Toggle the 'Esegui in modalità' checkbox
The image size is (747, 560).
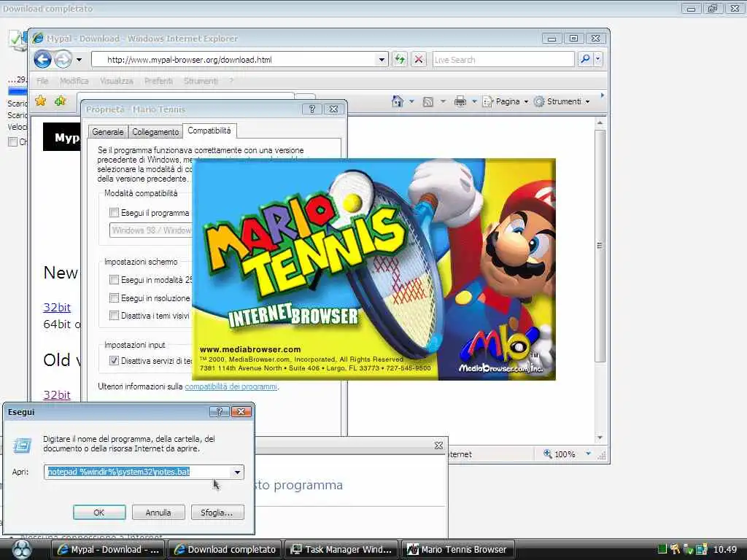click(x=114, y=279)
